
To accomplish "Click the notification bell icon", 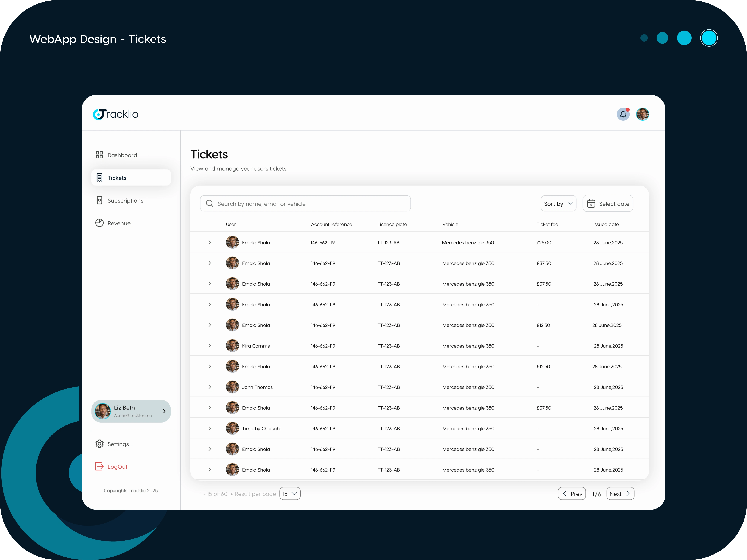I will point(623,114).
